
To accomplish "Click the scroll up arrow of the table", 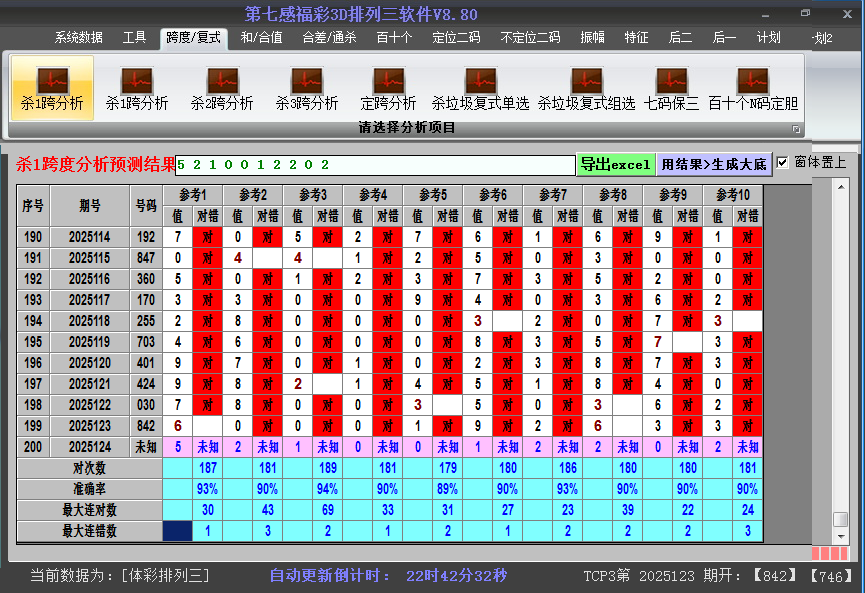I will click(841, 188).
